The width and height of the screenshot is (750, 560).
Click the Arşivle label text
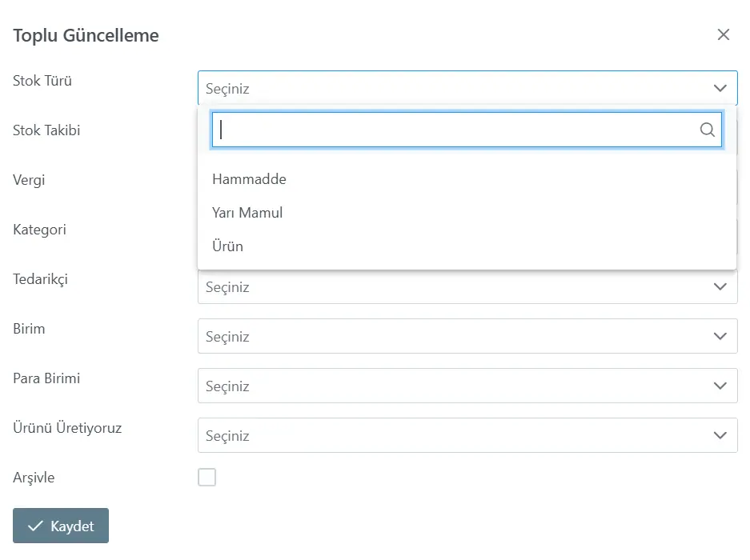click(x=34, y=478)
